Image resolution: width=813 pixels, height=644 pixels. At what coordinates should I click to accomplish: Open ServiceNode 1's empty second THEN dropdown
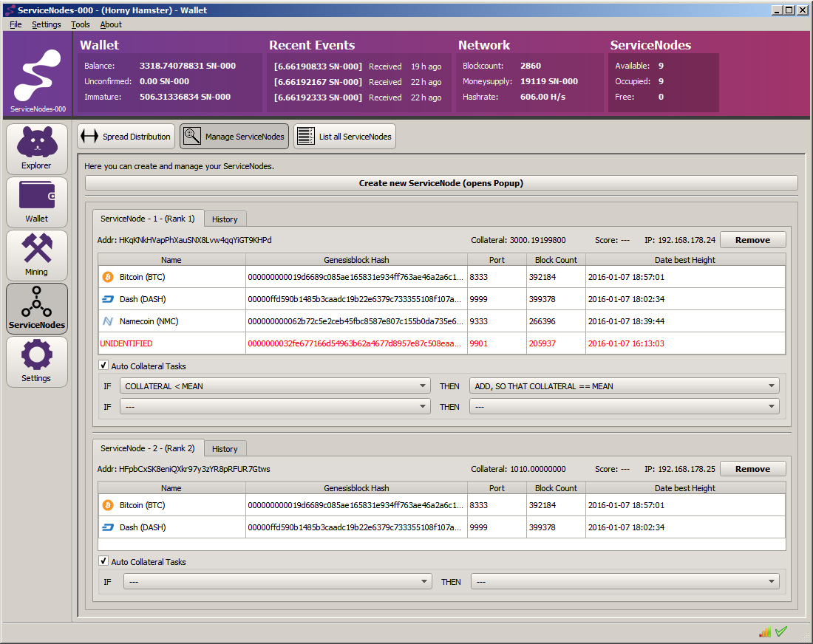coord(624,407)
